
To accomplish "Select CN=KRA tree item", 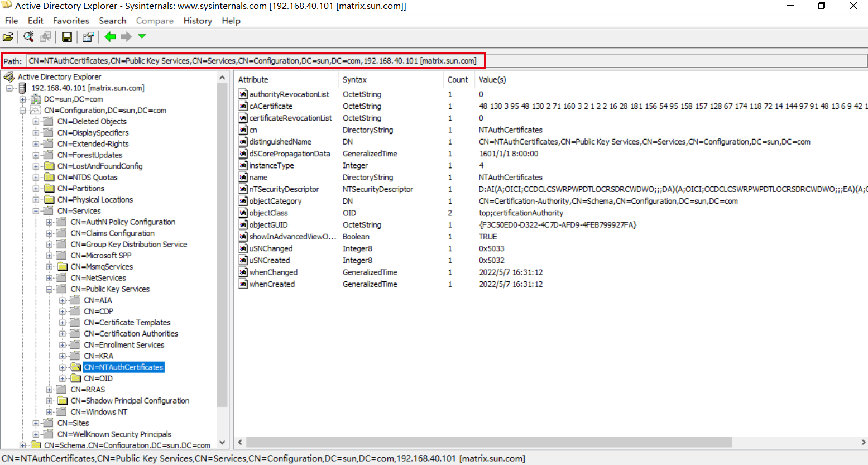I will point(99,356).
